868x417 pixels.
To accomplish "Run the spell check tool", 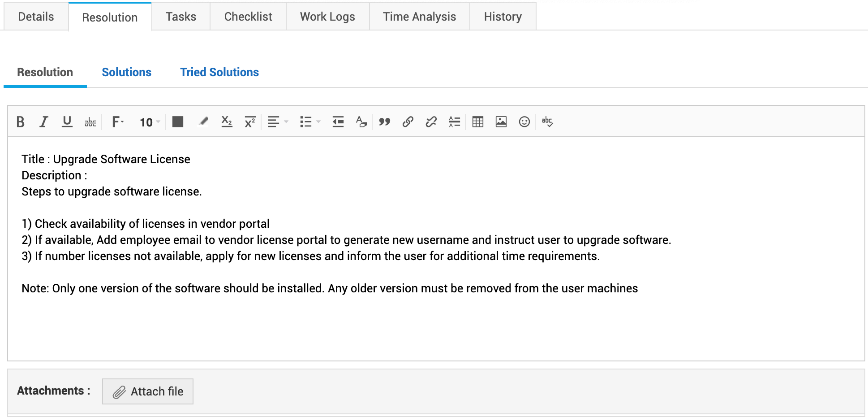I will pos(547,122).
